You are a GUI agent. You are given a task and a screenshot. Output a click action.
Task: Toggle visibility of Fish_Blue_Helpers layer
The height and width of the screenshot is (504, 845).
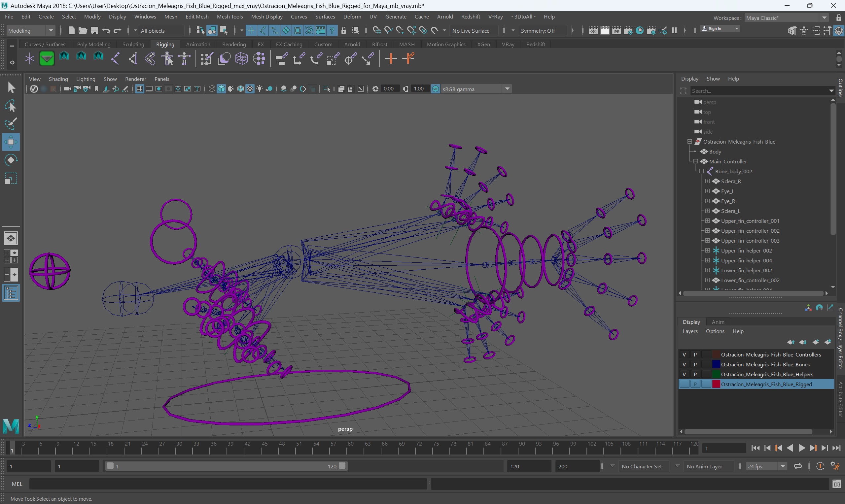click(684, 374)
